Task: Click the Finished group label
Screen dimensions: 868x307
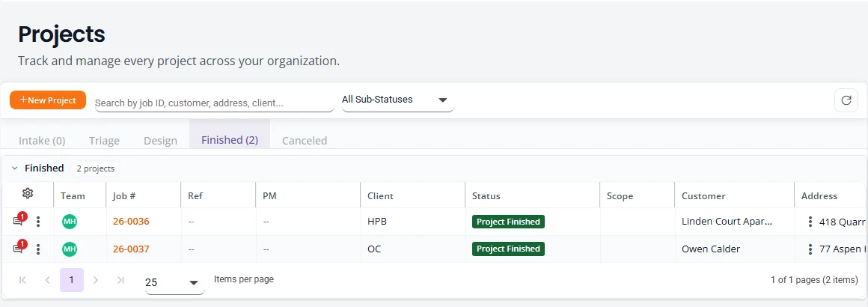Action: click(x=44, y=168)
